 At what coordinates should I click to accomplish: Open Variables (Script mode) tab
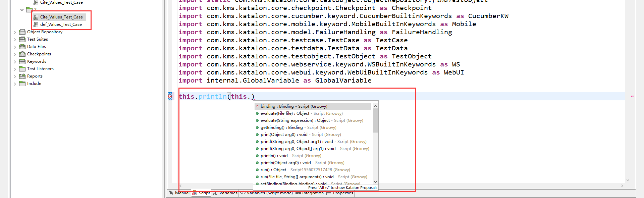tap(267, 193)
